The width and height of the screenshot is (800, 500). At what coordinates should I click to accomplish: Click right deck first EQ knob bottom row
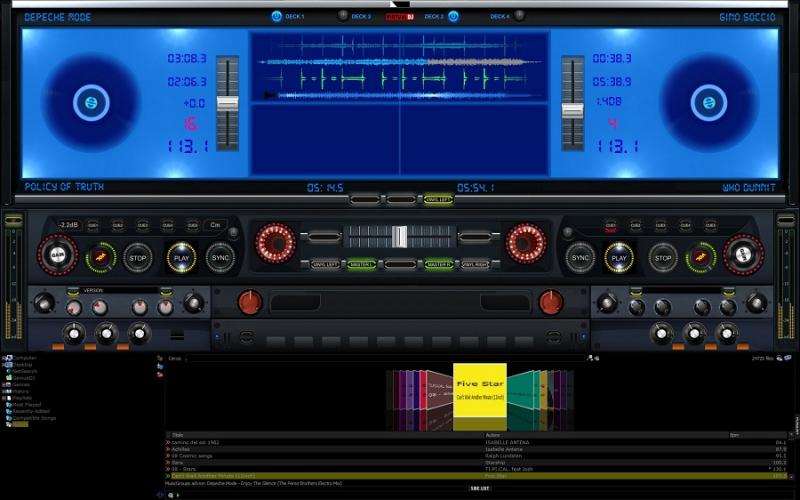click(x=661, y=333)
